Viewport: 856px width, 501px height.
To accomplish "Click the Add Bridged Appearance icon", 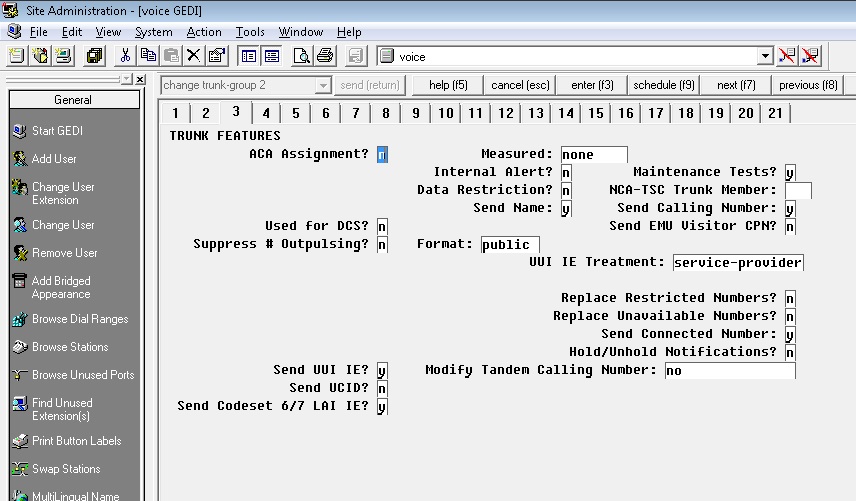I will tap(20, 281).
